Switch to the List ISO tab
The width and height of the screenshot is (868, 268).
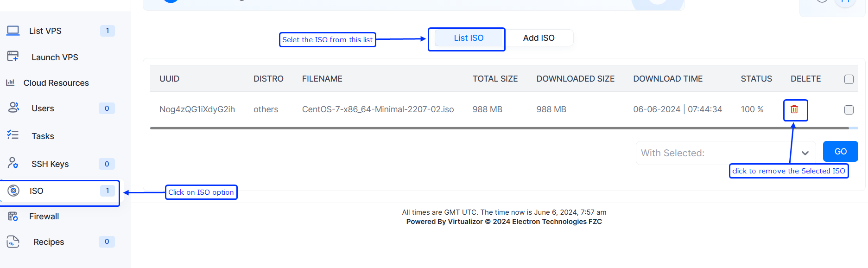[468, 38]
